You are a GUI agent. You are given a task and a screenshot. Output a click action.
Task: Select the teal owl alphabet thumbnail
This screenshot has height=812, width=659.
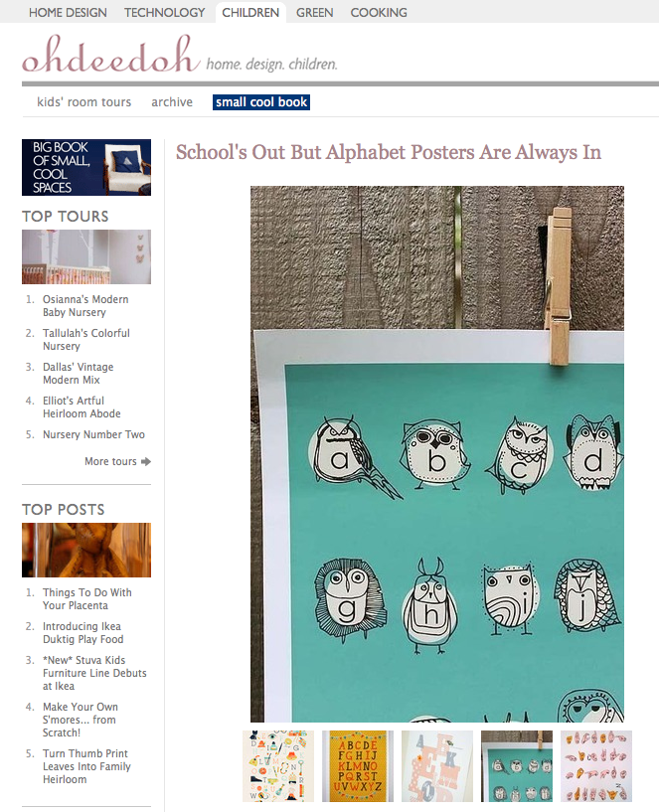tap(517, 766)
